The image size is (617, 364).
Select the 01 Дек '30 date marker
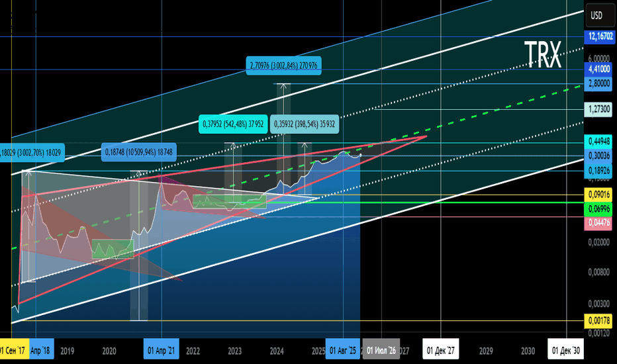pos(566,350)
